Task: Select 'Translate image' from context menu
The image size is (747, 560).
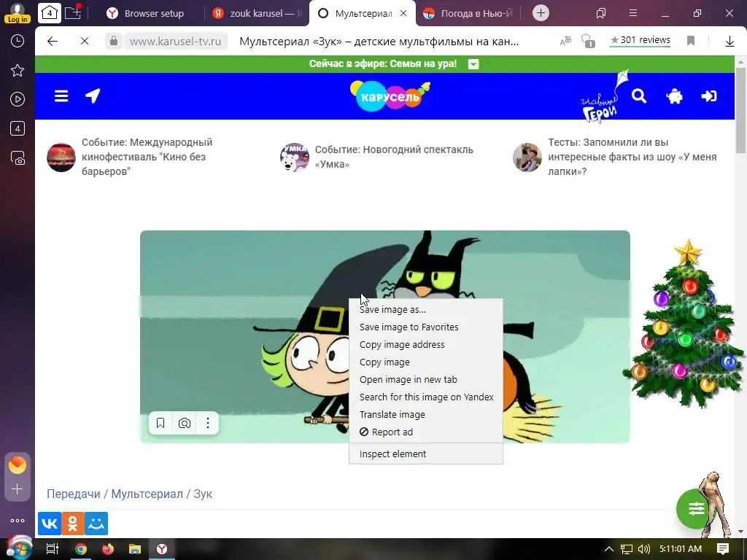Action: click(x=426, y=415)
